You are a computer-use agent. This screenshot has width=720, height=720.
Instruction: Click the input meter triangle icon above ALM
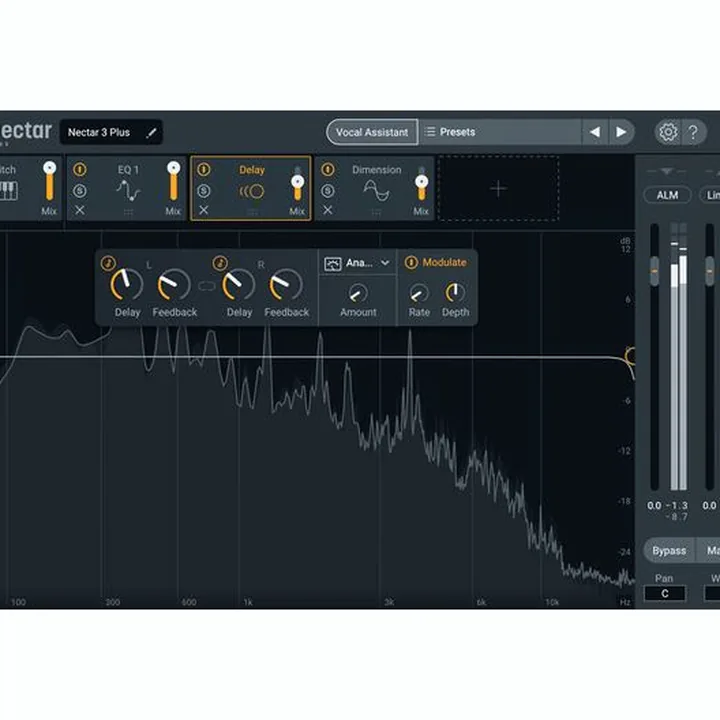click(x=667, y=172)
